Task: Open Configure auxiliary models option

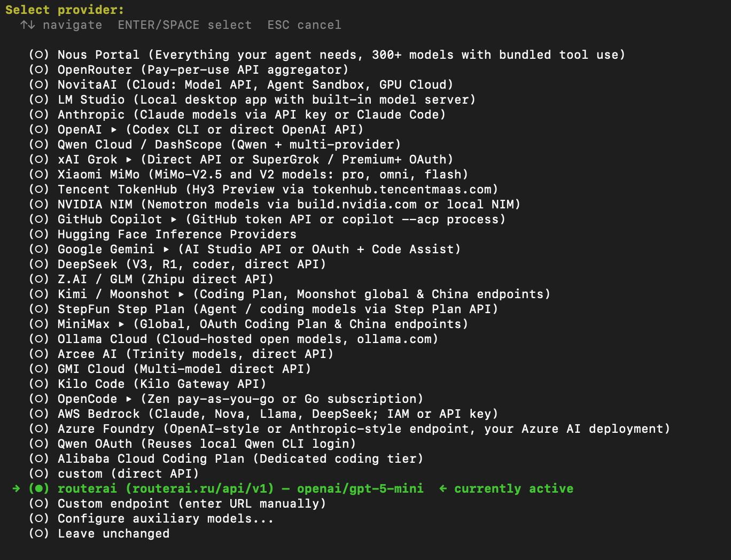Action: pos(151,518)
